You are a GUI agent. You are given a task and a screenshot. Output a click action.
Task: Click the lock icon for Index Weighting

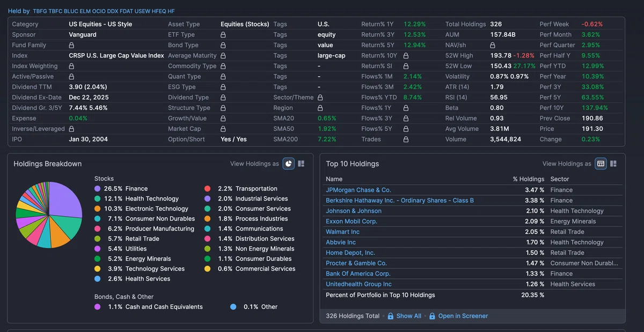[71, 66]
